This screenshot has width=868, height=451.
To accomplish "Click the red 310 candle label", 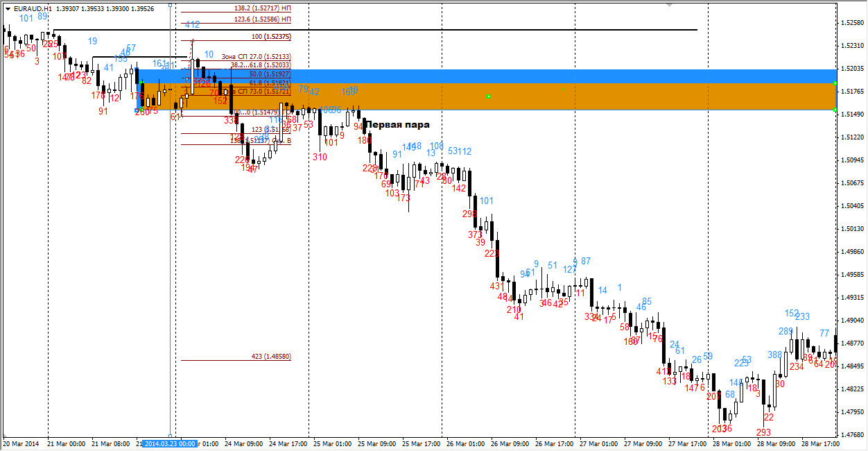I will [320, 158].
